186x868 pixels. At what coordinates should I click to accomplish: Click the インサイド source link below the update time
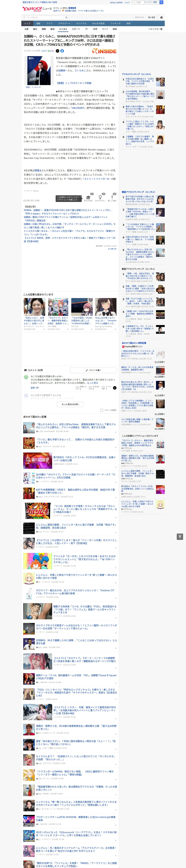coord(112,249)
